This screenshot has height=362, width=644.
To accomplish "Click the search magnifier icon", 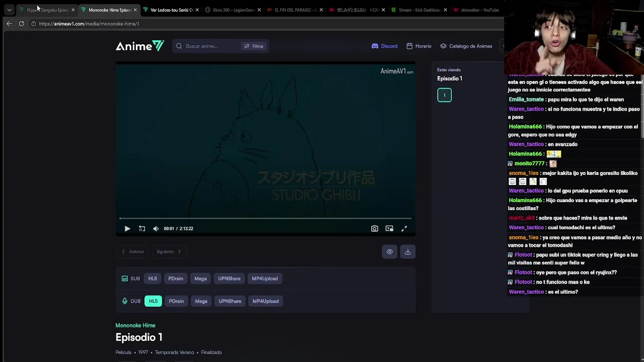I will (x=179, y=46).
